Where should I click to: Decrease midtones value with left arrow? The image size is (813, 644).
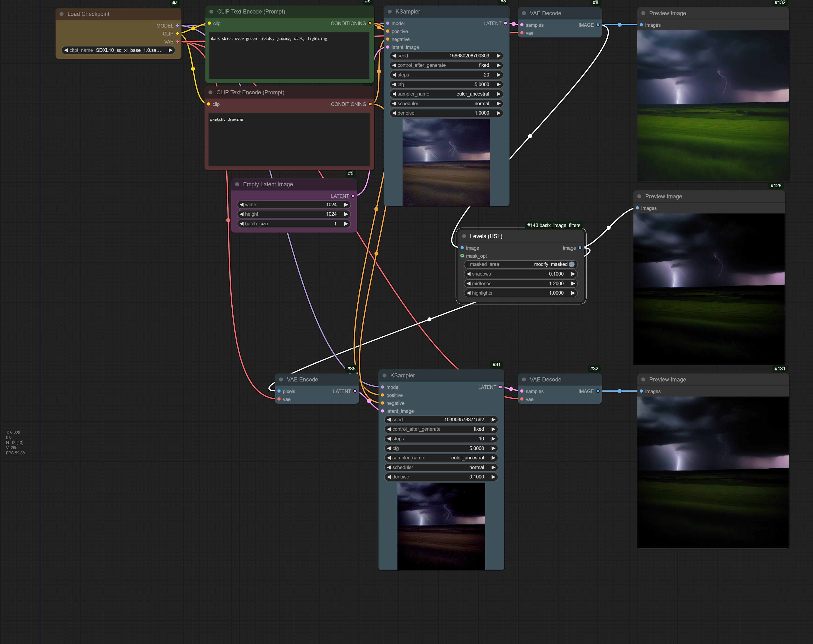tap(469, 284)
